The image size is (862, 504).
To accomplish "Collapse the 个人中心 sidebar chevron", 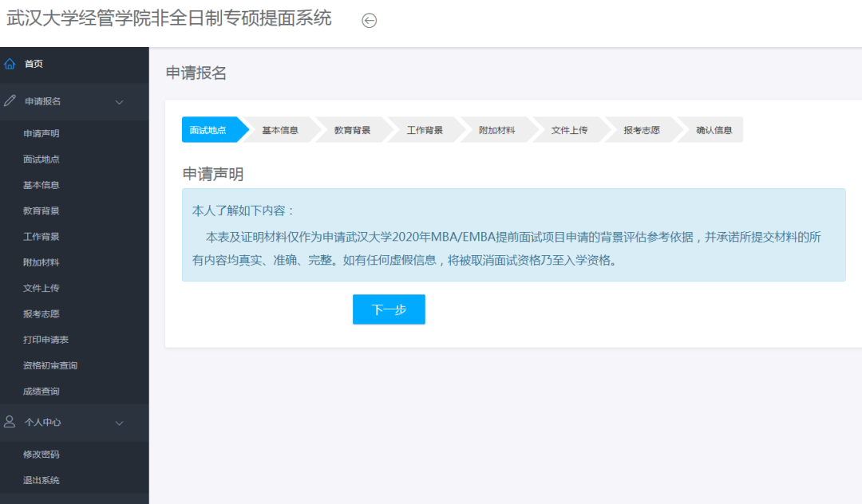I will pos(120,423).
